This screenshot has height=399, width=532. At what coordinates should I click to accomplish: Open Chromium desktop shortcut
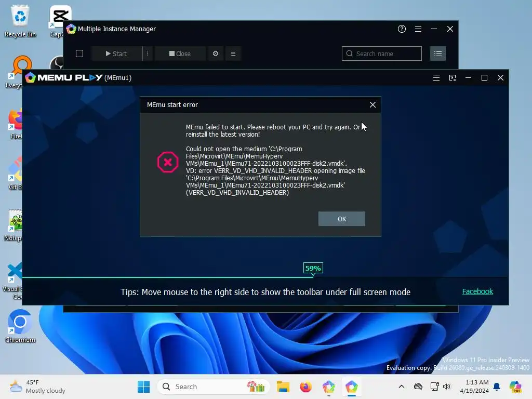coord(20,326)
